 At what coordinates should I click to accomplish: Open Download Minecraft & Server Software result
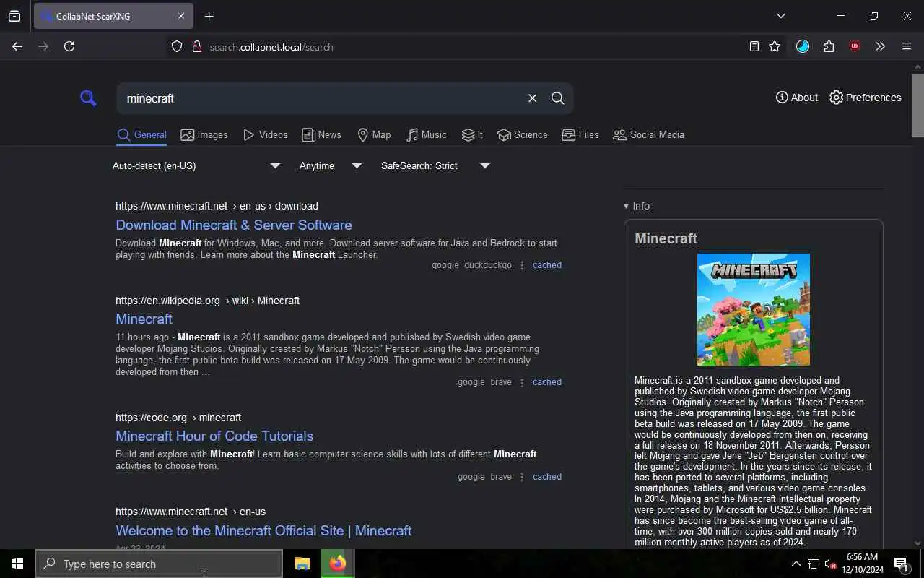pos(234,225)
